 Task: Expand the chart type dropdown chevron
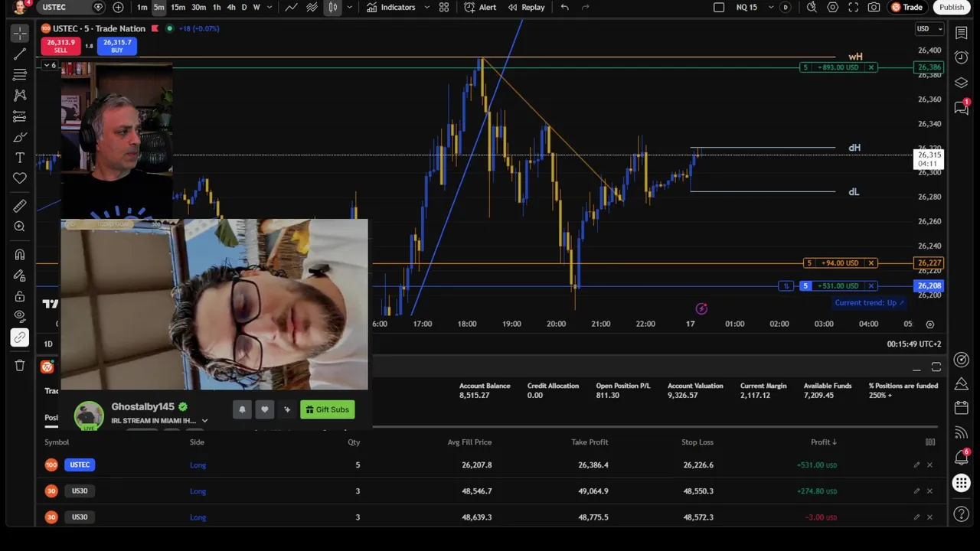[x=349, y=7]
